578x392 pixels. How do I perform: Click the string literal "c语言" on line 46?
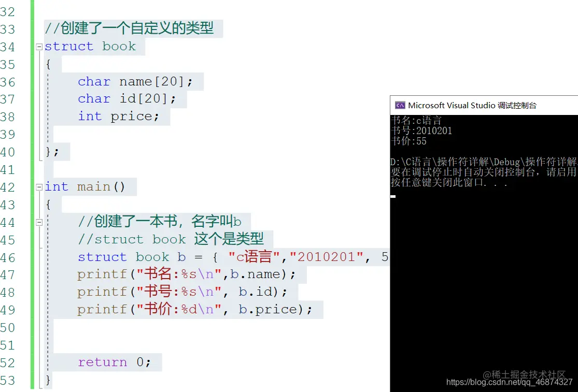point(255,256)
